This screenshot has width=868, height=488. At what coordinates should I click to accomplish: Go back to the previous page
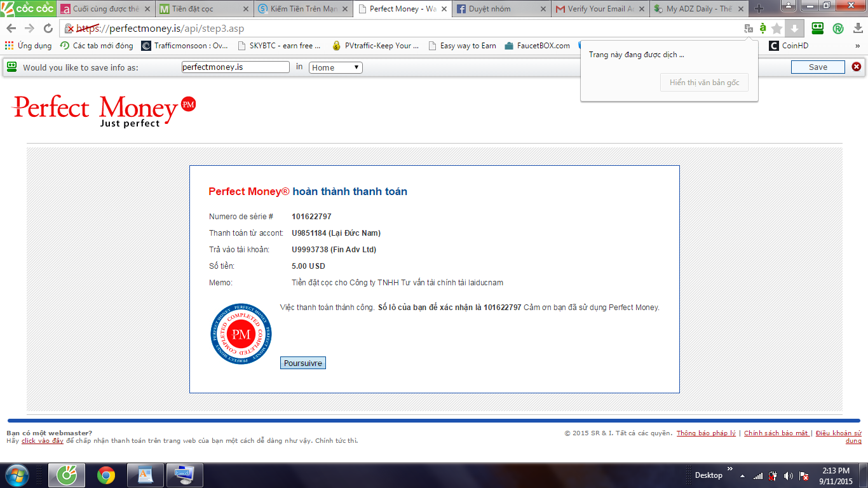point(11,29)
